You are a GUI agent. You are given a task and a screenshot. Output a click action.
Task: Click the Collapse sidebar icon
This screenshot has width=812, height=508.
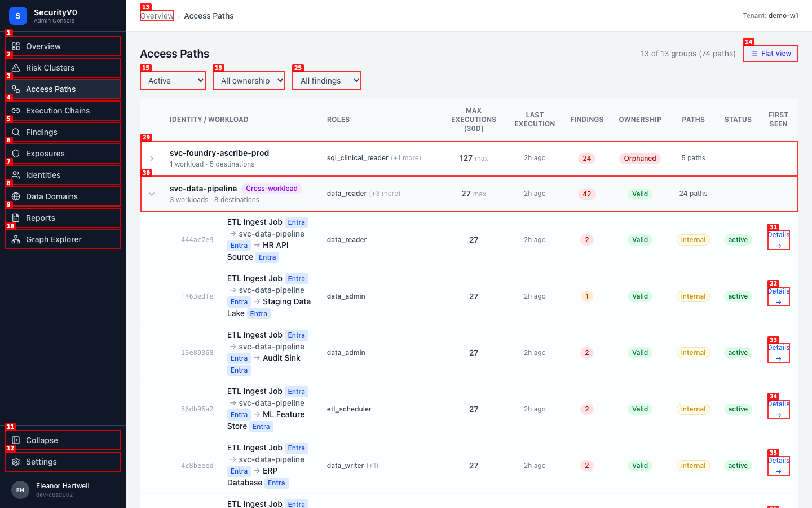(x=16, y=440)
